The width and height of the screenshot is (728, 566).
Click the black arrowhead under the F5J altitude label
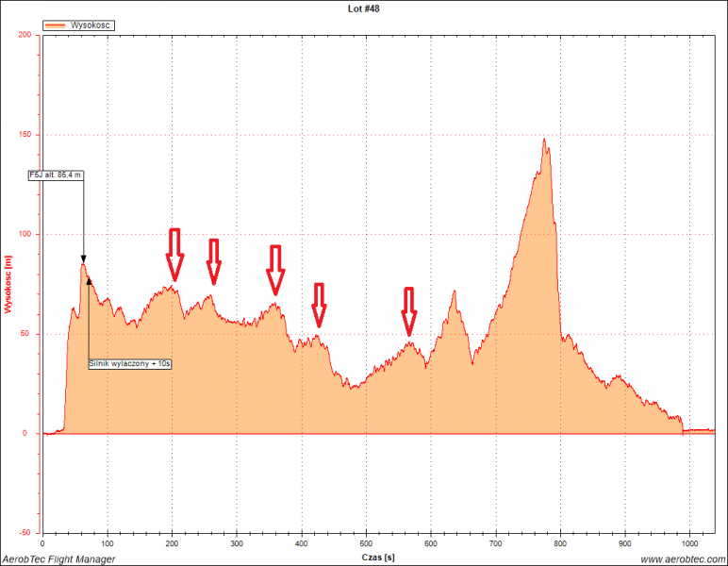(x=83, y=259)
